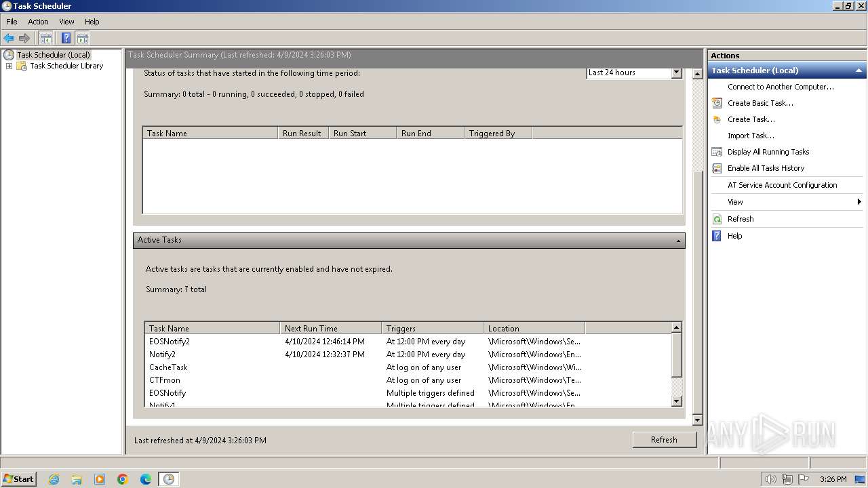Viewport: 868px width, 488px height.
Task: Launch Windows Media Player from taskbar
Action: coord(100,479)
